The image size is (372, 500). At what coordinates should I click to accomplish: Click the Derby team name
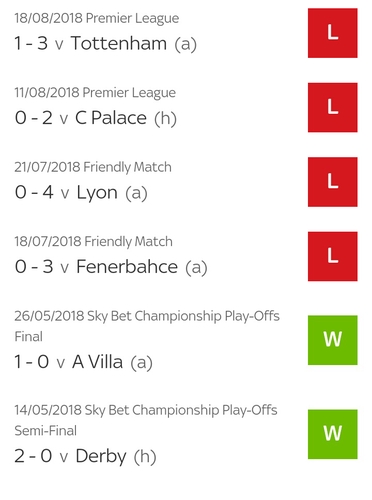pyautogui.click(x=101, y=456)
